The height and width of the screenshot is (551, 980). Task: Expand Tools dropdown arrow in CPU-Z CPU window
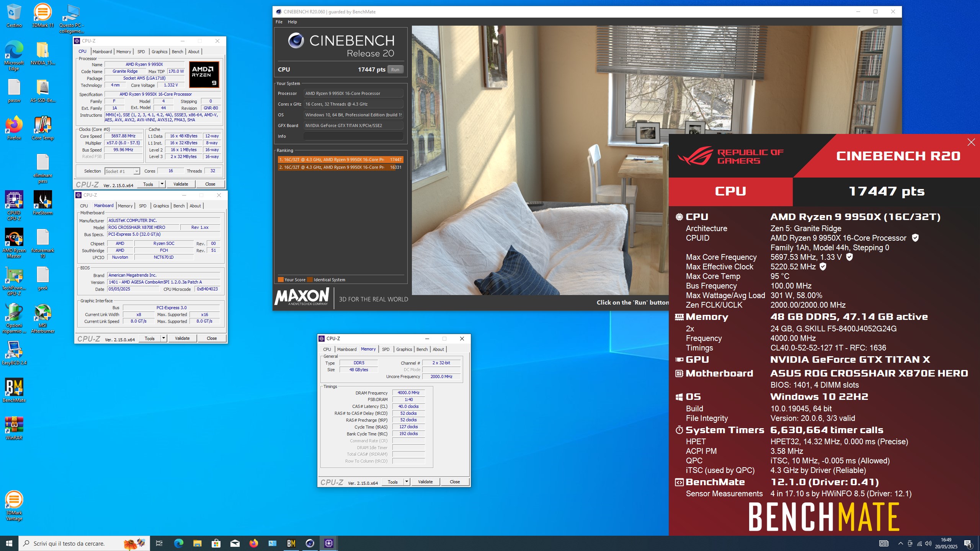point(162,184)
